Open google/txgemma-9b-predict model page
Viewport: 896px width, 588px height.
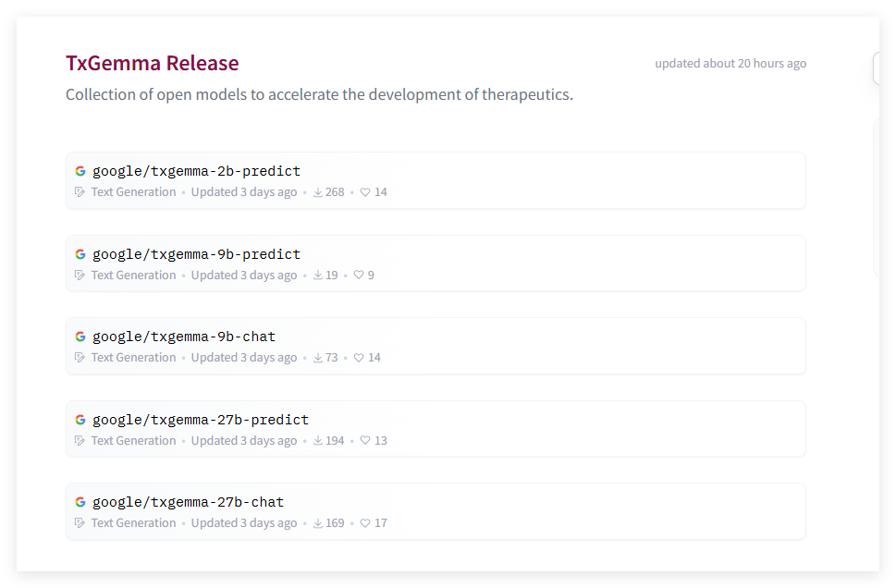point(196,254)
